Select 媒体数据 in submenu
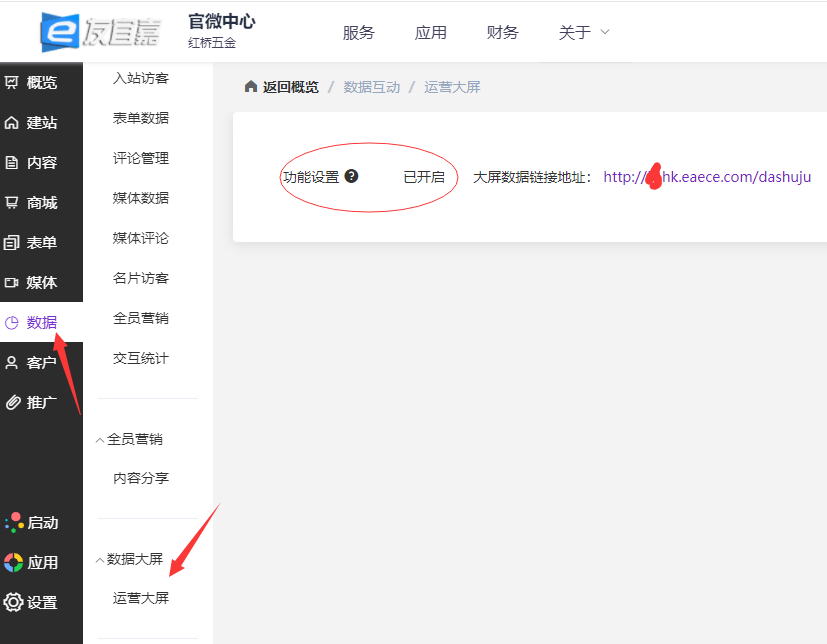This screenshot has width=827, height=644. (140, 198)
